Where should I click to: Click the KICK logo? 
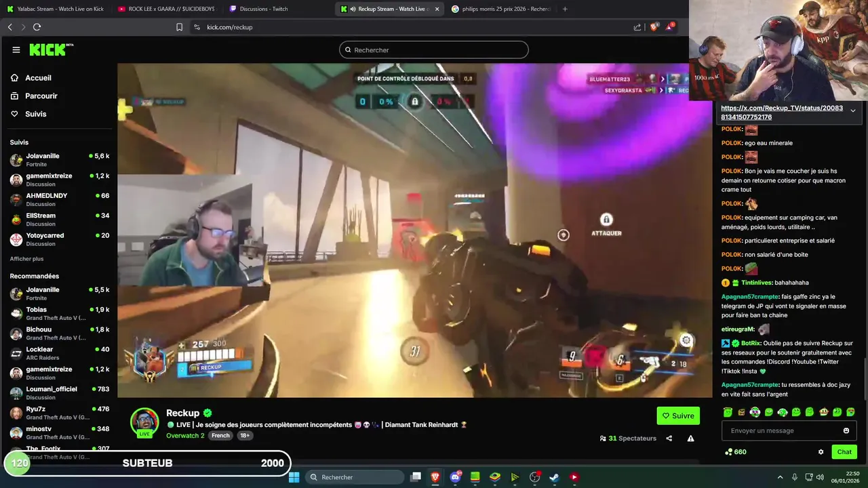51,49
